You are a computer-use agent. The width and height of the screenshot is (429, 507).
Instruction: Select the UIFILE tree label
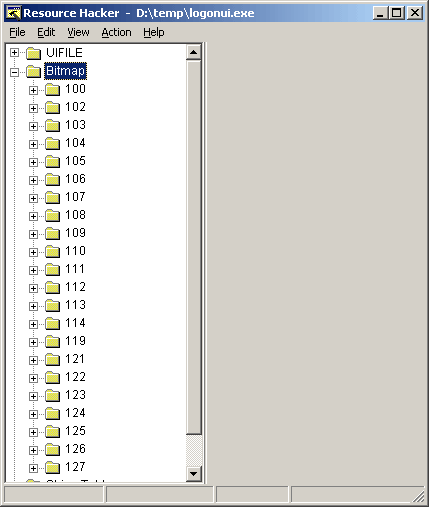[x=64, y=53]
